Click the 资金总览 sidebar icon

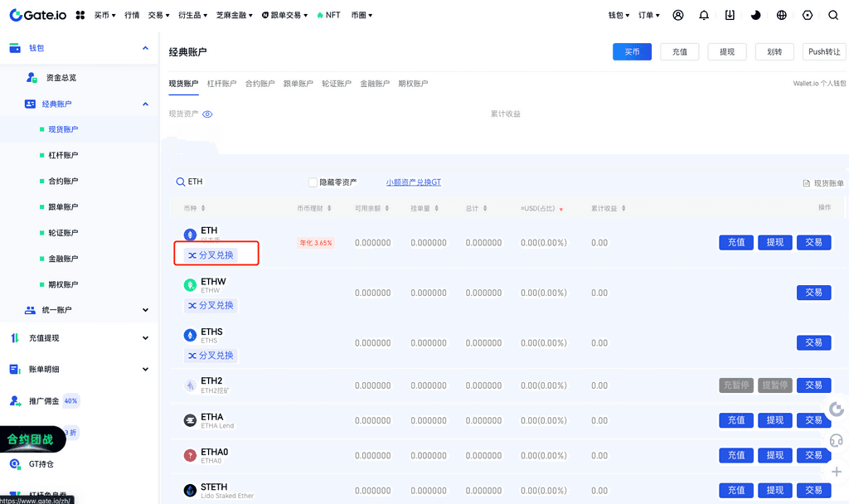point(32,77)
